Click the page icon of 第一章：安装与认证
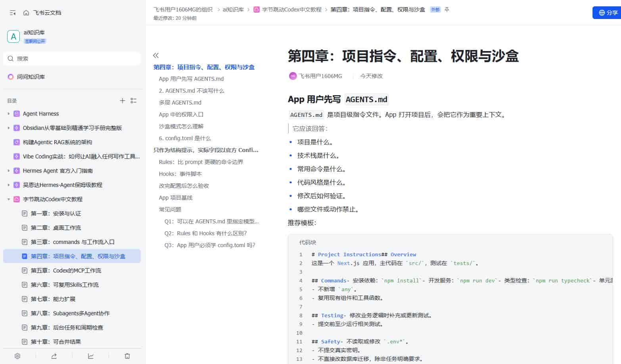The image size is (621, 364). click(25, 213)
